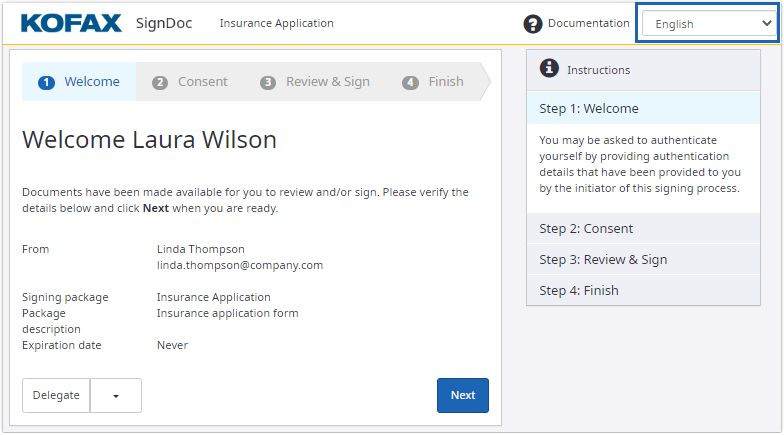
Task: Click the Instructions info icon
Action: tap(549, 69)
